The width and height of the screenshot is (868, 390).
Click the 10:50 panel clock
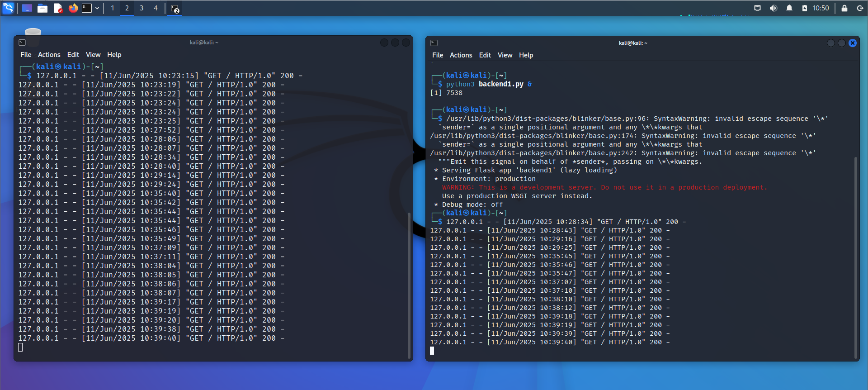(x=821, y=8)
